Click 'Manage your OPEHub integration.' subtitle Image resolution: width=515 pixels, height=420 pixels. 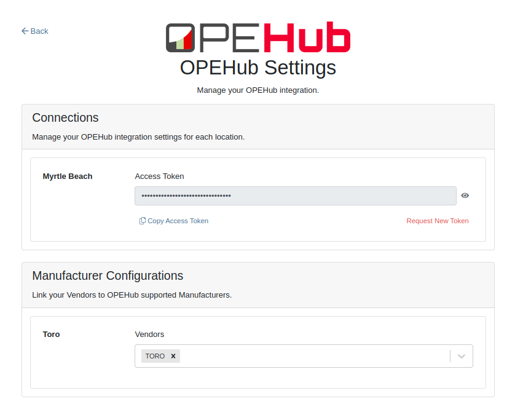[x=258, y=90]
